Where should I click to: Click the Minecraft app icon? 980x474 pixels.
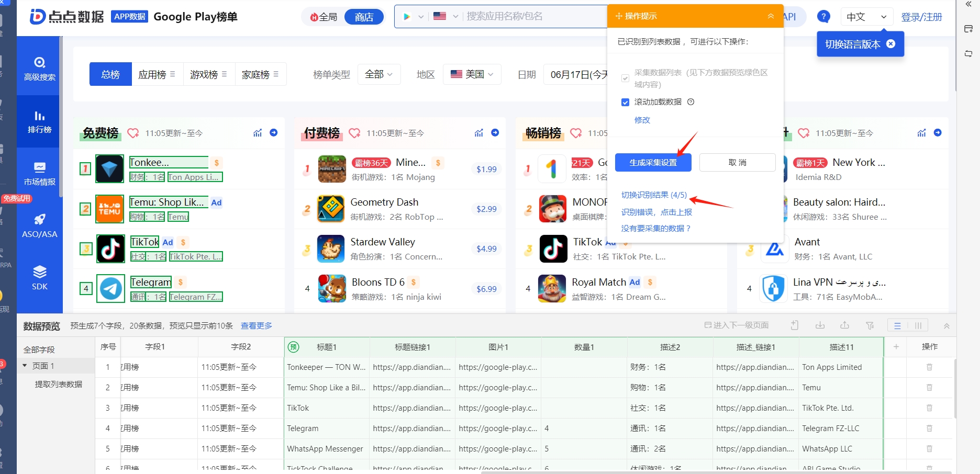coord(332,169)
